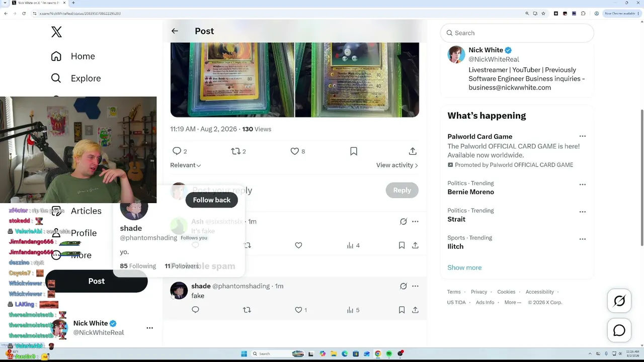Open more options for Palworld Card Game
644x362 pixels.
click(x=583, y=136)
